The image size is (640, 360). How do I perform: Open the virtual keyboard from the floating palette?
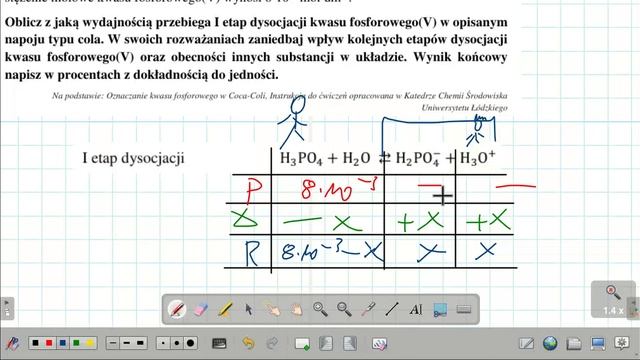[x=464, y=309]
